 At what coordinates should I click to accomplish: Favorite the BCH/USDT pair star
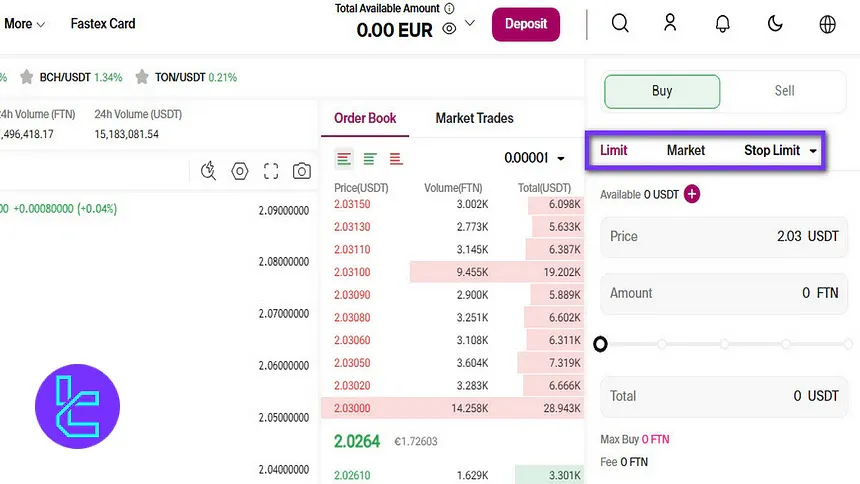click(x=26, y=77)
